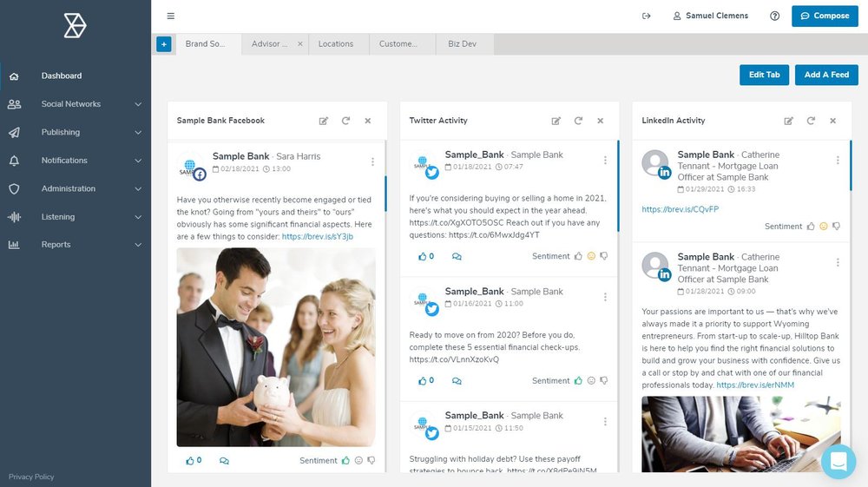
Task: Open the Privacy Policy link
Action: coord(31,477)
